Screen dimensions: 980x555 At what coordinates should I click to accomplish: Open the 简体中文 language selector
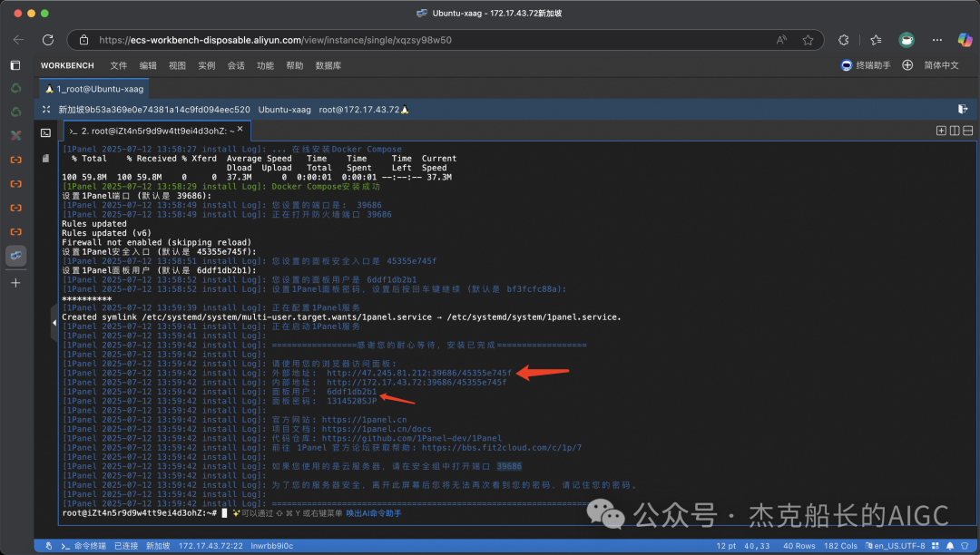coord(941,65)
